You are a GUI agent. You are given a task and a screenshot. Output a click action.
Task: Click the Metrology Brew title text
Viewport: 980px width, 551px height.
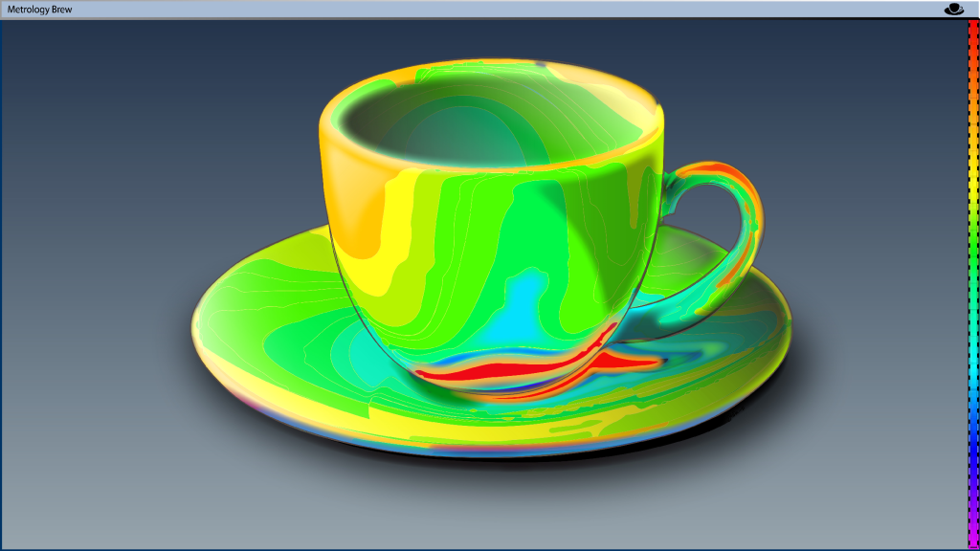(39, 10)
